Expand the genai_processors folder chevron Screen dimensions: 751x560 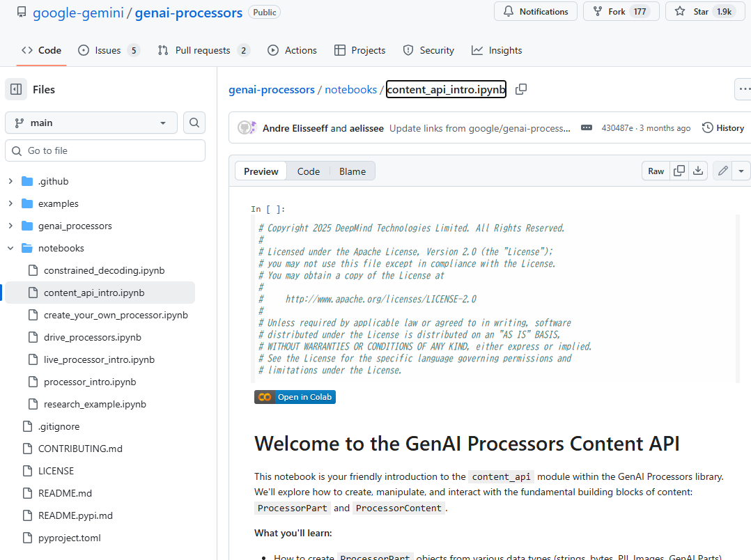[x=10, y=226]
